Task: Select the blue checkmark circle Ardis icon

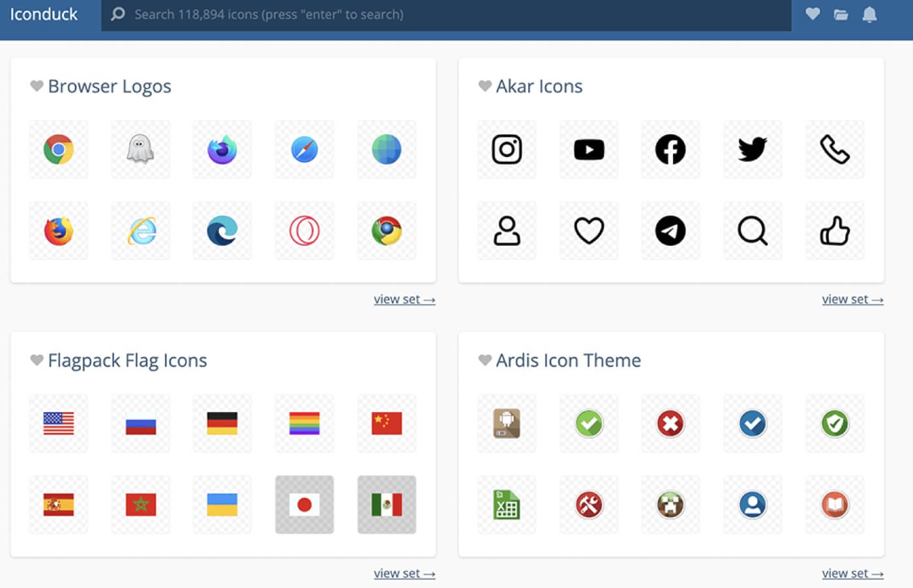Action: pyautogui.click(x=753, y=424)
